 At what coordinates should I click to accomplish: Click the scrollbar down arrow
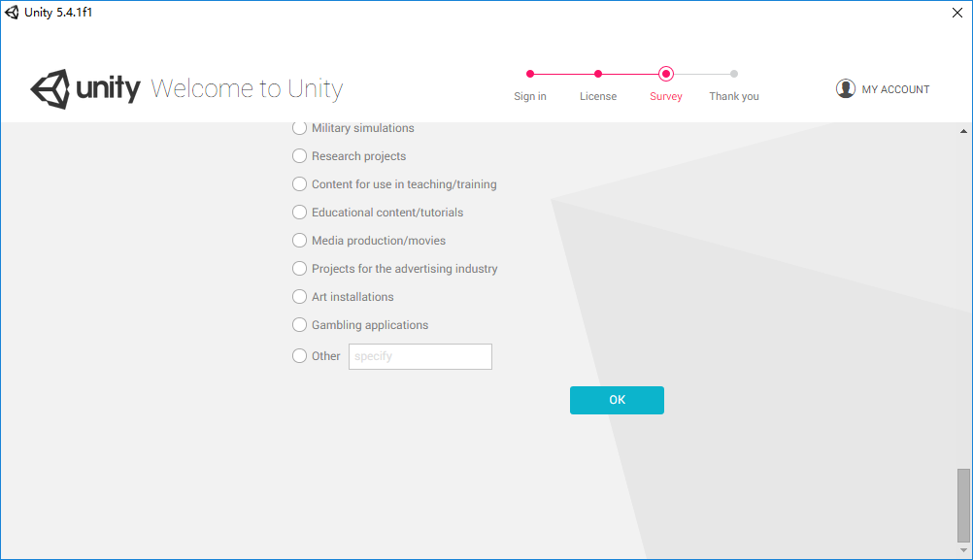tap(963, 550)
